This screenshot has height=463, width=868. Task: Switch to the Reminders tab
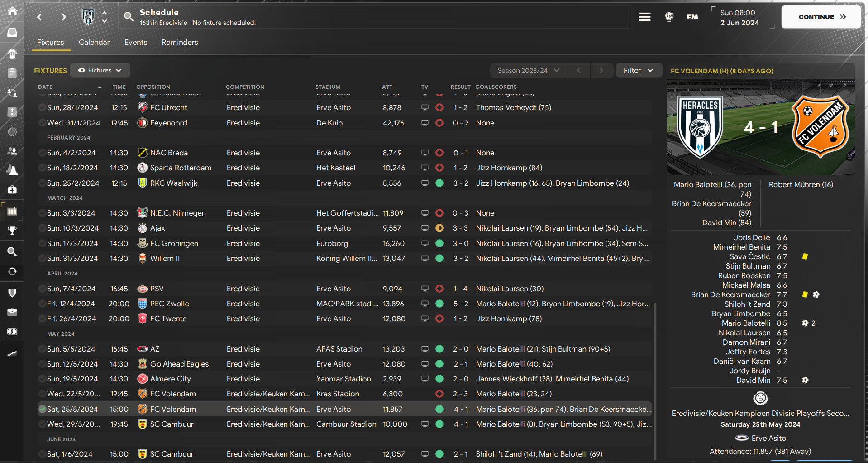click(x=180, y=42)
